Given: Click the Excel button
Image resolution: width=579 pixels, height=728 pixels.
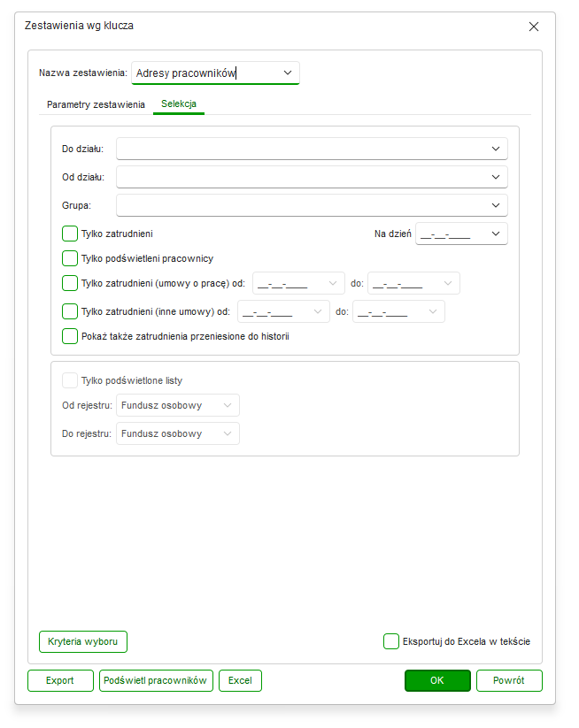Looking at the screenshot, I should (x=240, y=680).
